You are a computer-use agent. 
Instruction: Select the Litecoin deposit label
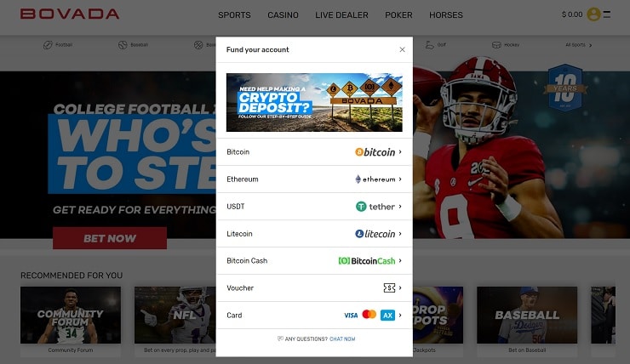tap(239, 234)
